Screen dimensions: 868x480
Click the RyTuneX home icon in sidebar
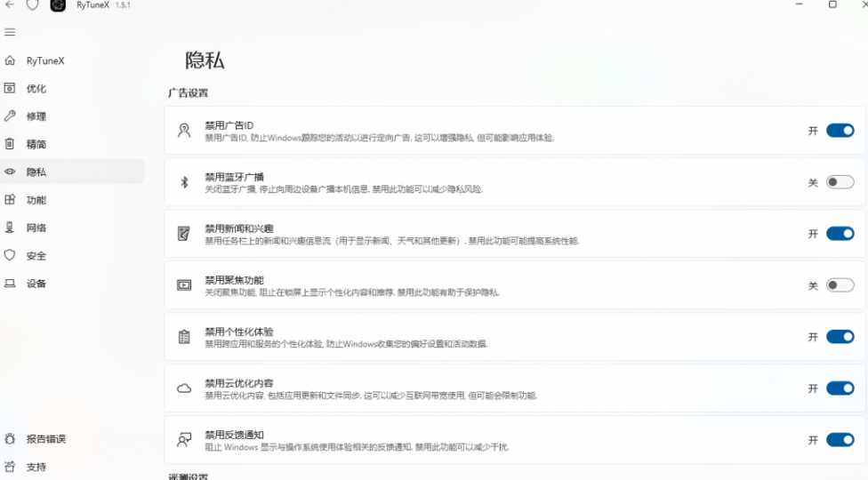tap(10, 61)
